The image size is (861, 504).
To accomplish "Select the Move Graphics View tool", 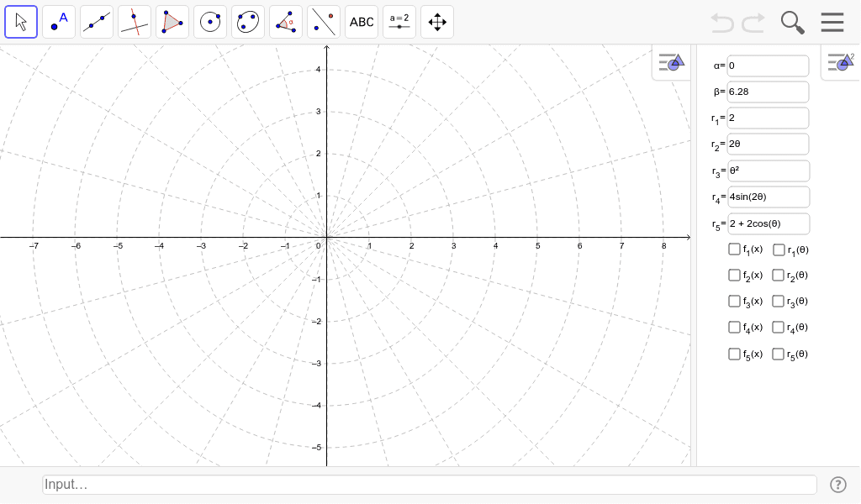I will tap(437, 22).
